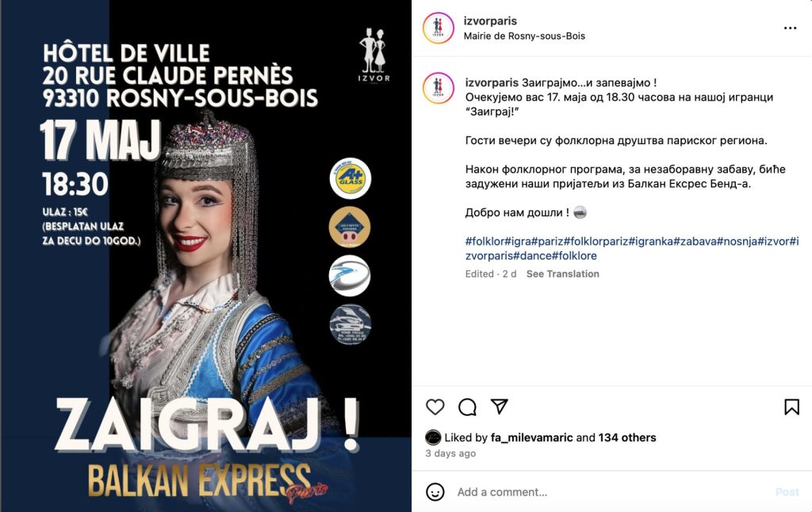Image resolution: width=812 pixels, height=512 pixels.
Task: Open the three-dot more options menu
Action: pos(791,28)
